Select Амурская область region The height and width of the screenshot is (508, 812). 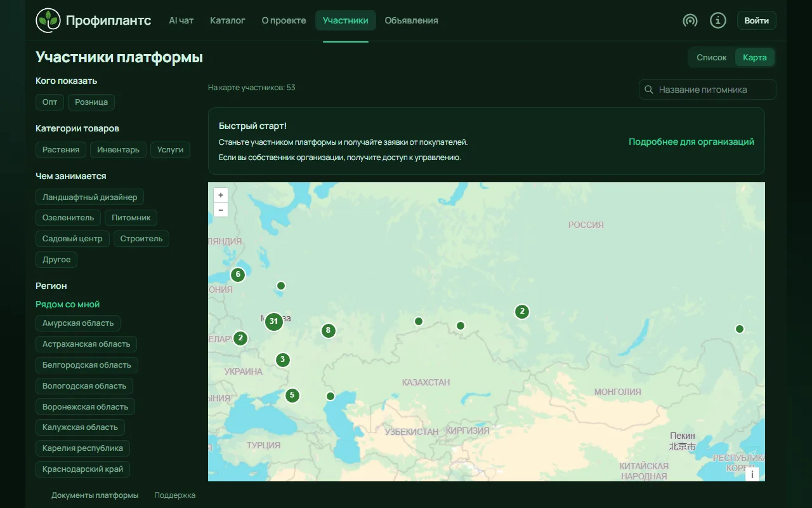pos(78,323)
